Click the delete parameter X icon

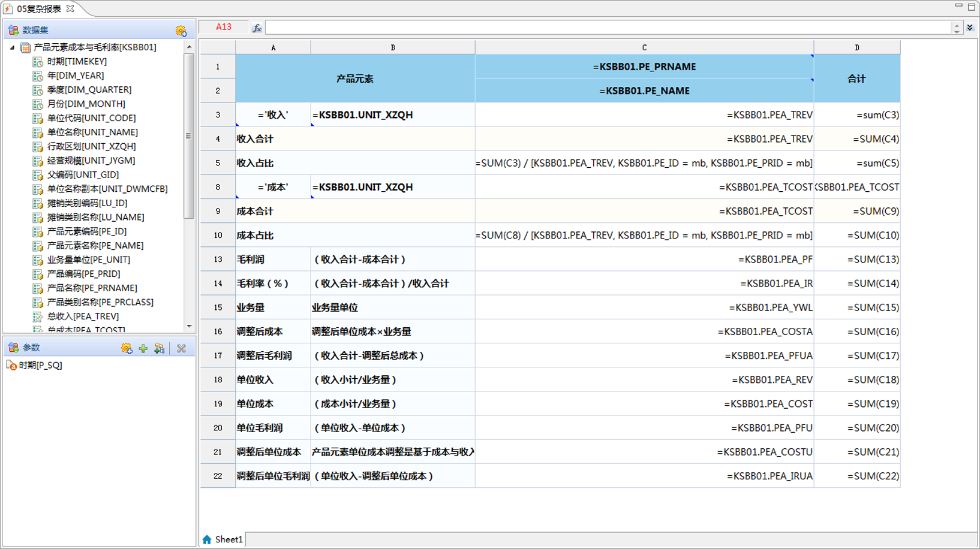[181, 348]
